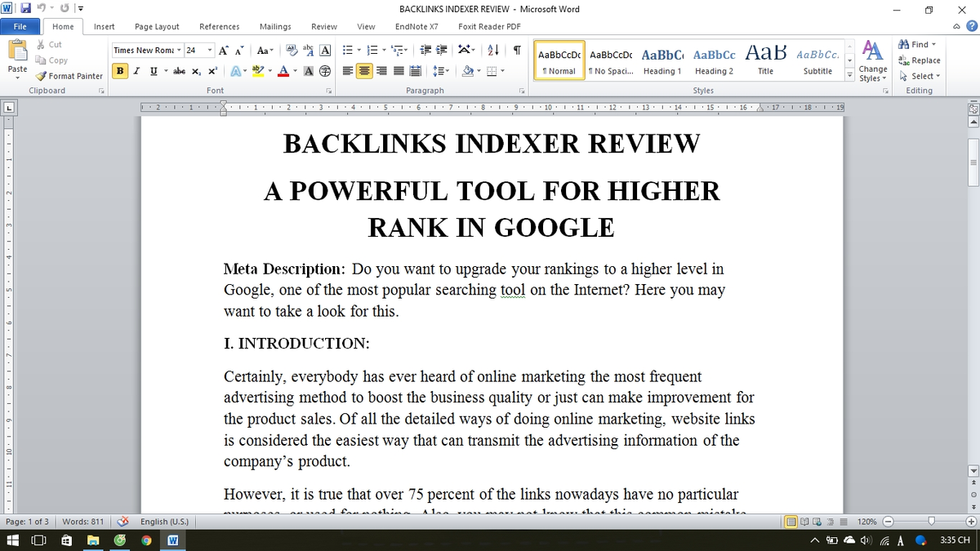Screen dimensions: 980x551
Task: Open the Change Styles dropdown
Action: coord(872,60)
